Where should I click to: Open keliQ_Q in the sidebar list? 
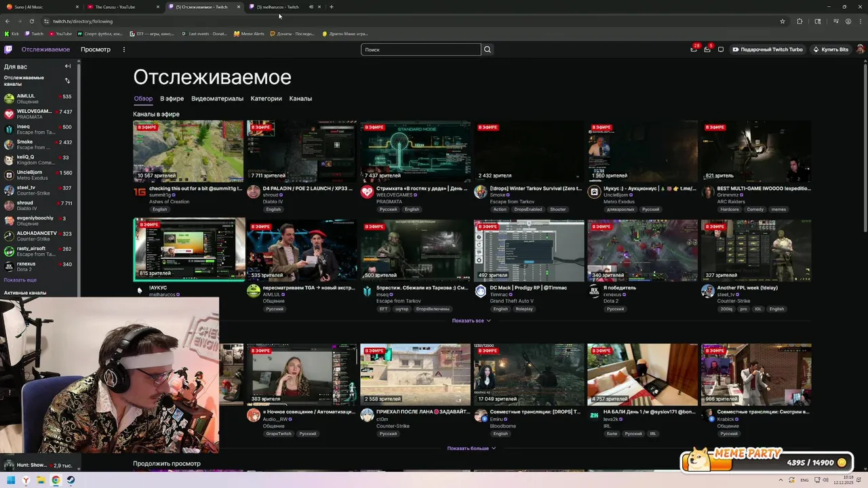tap(39, 160)
